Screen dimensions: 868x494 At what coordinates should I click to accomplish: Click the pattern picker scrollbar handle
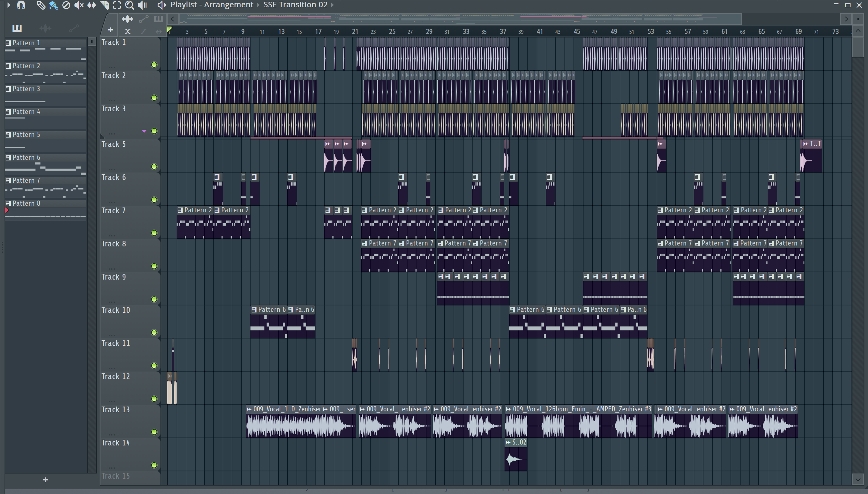(92, 42)
